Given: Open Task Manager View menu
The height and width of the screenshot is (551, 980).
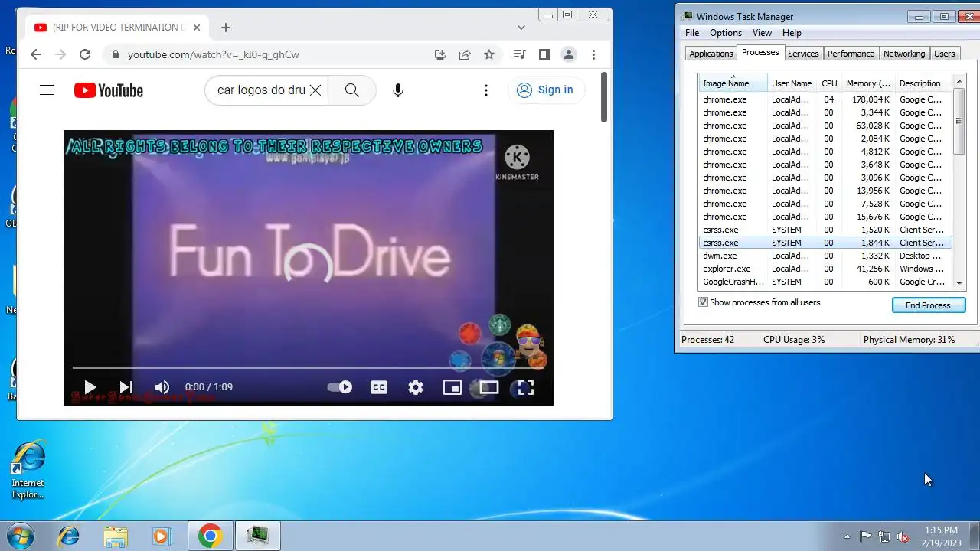Looking at the screenshot, I should click(x=762, y=33).
